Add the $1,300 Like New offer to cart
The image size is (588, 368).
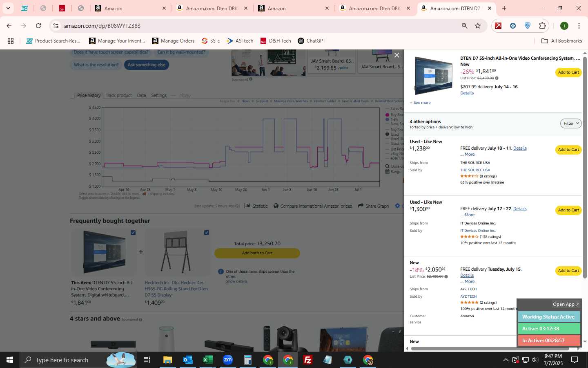[x=568, y=210]
